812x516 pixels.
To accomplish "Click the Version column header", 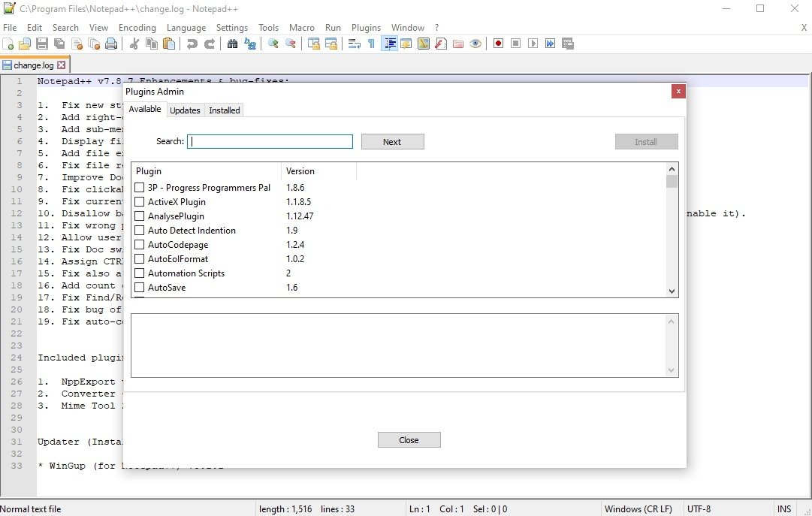I will [x=318, y=171].
